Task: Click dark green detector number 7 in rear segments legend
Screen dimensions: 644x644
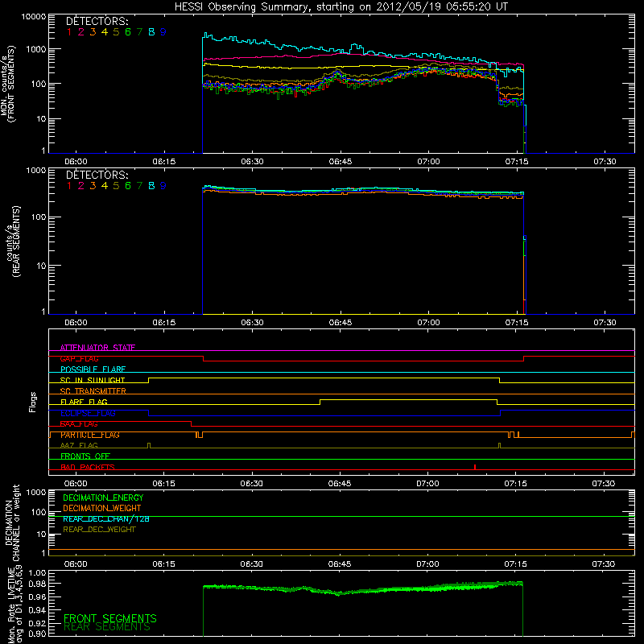Action: [x=139, y=186]
